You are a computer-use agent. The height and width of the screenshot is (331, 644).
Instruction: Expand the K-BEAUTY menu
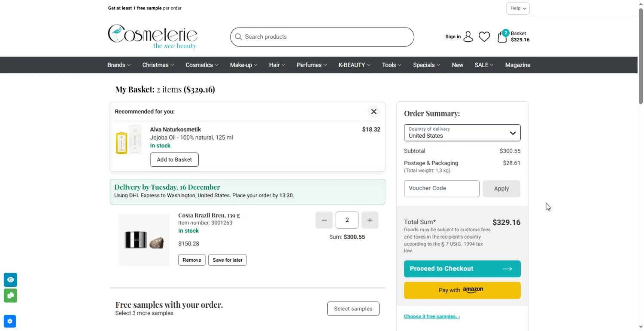tap(354, 65)
